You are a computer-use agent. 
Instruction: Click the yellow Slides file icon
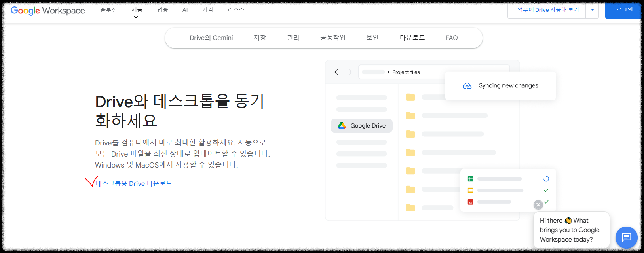[470, 191]
